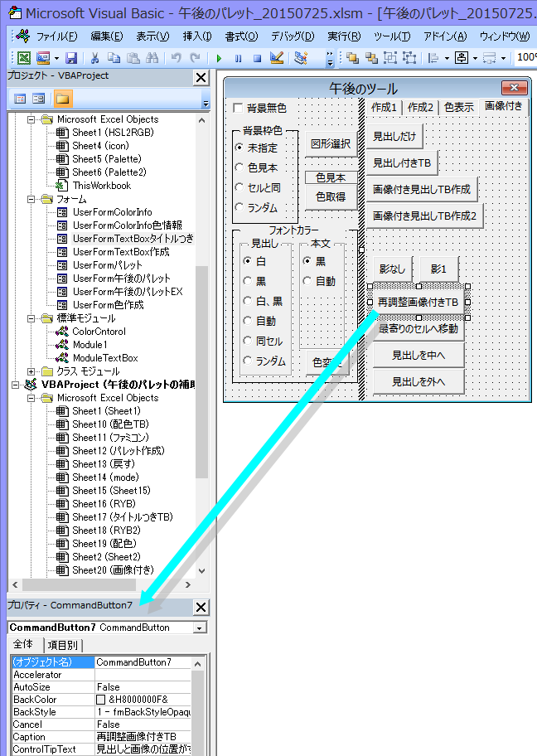Click the Ungroup controls toolbar icon
Viewport: 537px width, 756px height.
(409, 58)
